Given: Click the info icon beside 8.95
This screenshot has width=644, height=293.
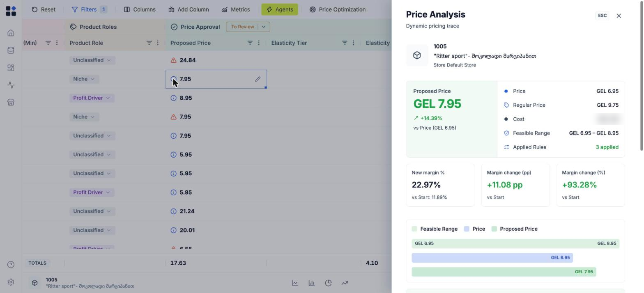Looking at the screenshot, I should (173, 98).
